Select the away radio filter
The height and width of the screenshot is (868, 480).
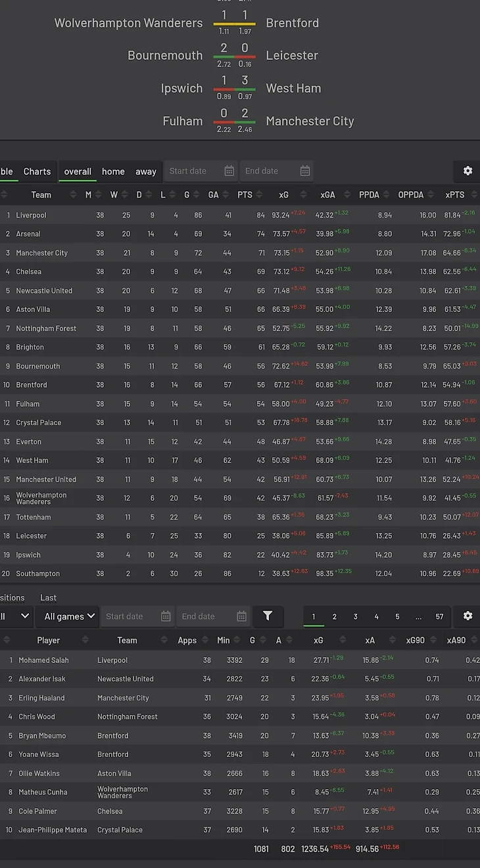click(146, 171)
